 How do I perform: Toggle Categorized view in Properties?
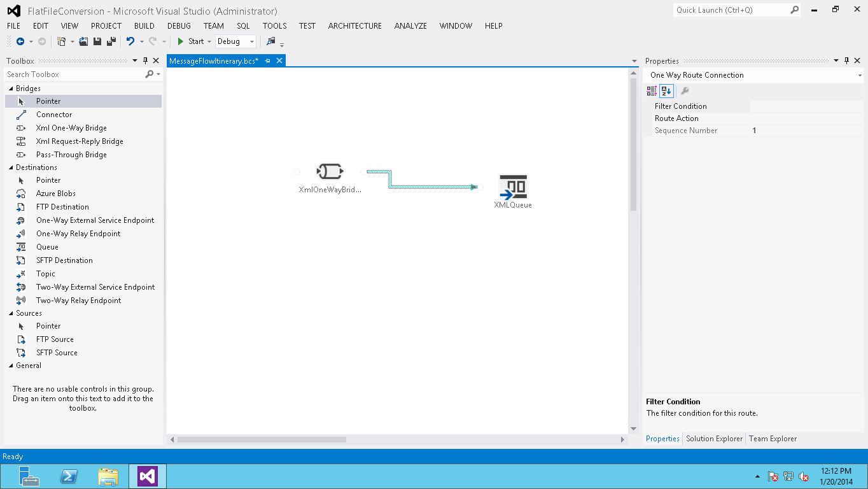pyautogui.click(x=652, y=91)
